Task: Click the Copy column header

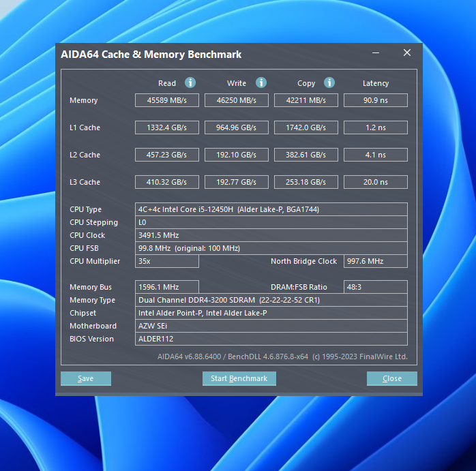Action: click(306, 83)
